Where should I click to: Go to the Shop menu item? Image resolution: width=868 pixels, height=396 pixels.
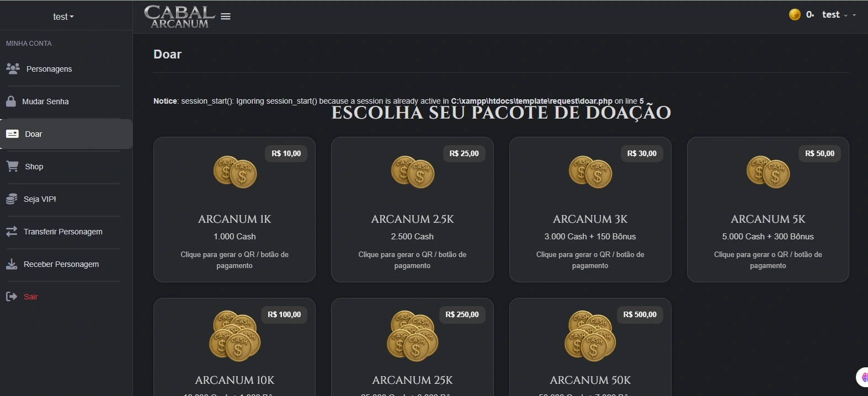(34, 167)
